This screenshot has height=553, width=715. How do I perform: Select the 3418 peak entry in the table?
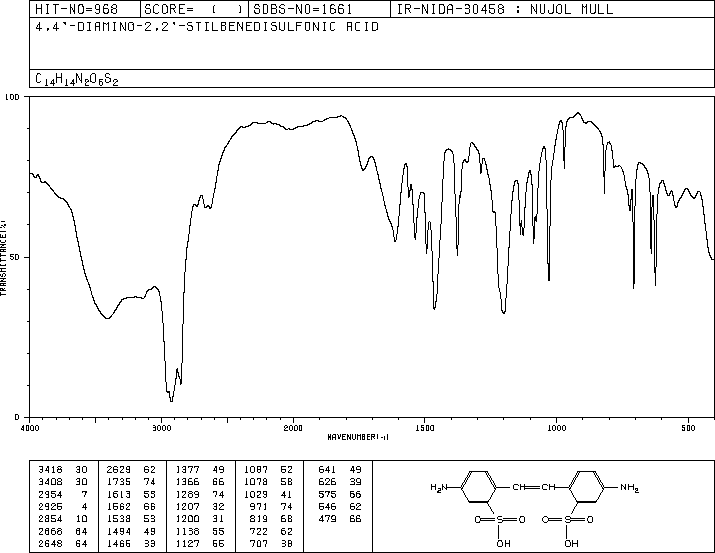[x=62, y=470]
